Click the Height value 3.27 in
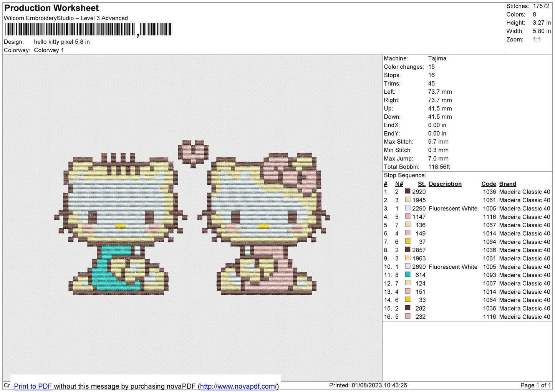Viewport: 555px width, 392px height. click(x=542, y=23)
